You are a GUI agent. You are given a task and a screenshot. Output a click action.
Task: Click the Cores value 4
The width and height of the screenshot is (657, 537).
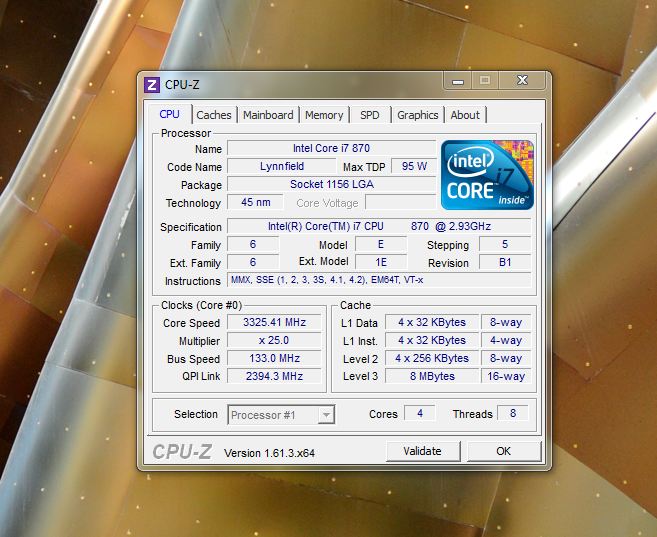[420, 413]
